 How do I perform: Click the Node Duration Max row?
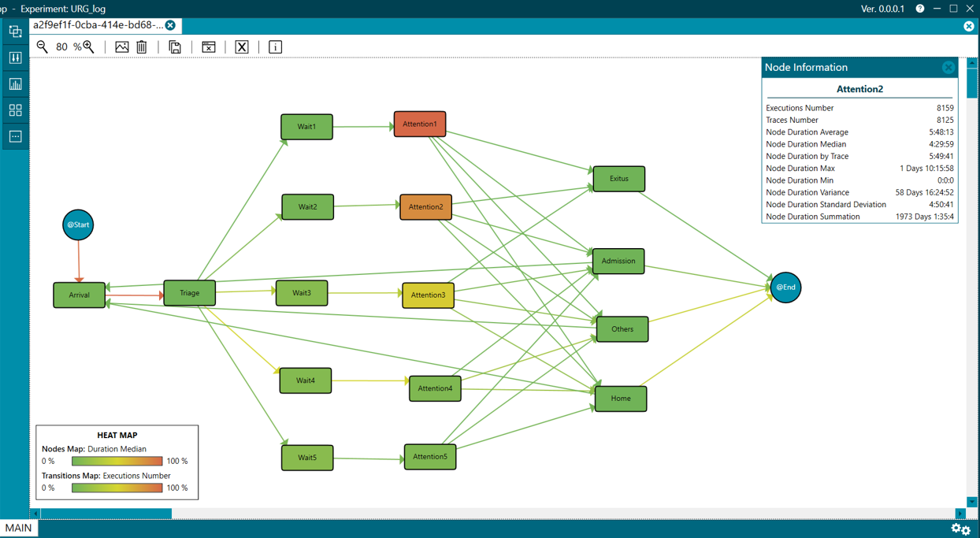point(859,169)
